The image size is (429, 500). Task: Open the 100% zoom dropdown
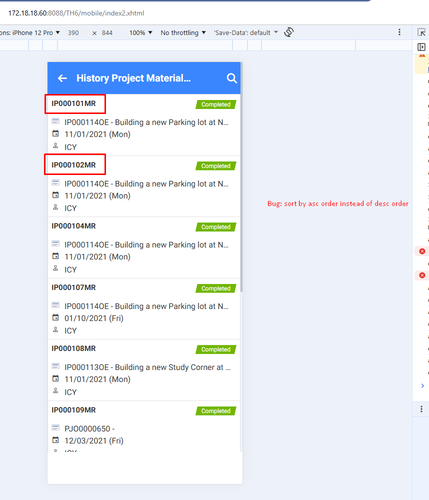[141, 33]
